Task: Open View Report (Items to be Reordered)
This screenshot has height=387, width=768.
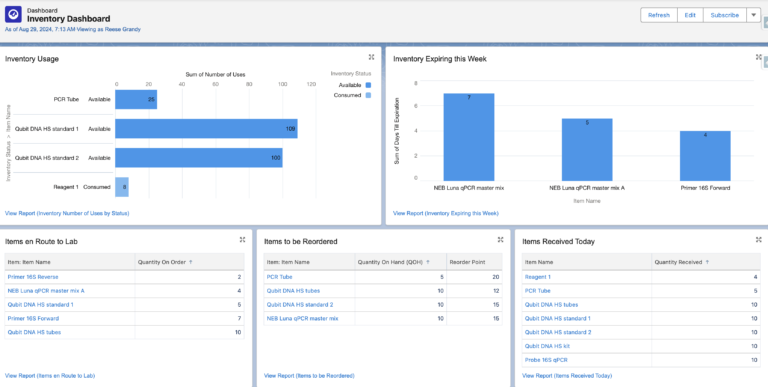Action: click(x=309, y=376)
